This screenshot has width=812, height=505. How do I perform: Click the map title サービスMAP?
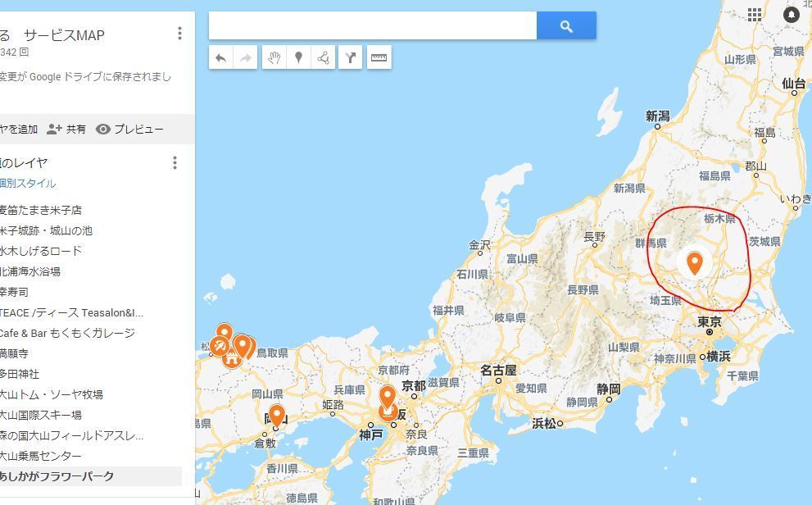(x=64, y=35)
